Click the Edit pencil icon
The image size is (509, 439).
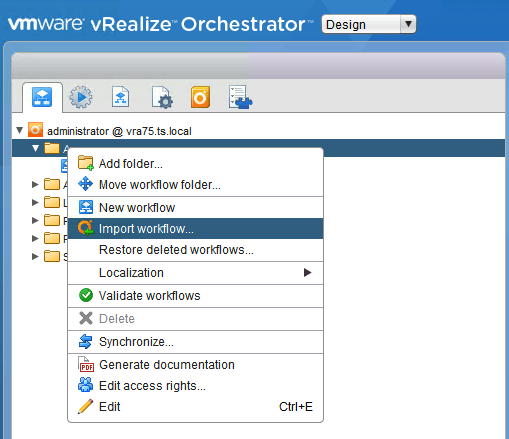pos(85,406)
